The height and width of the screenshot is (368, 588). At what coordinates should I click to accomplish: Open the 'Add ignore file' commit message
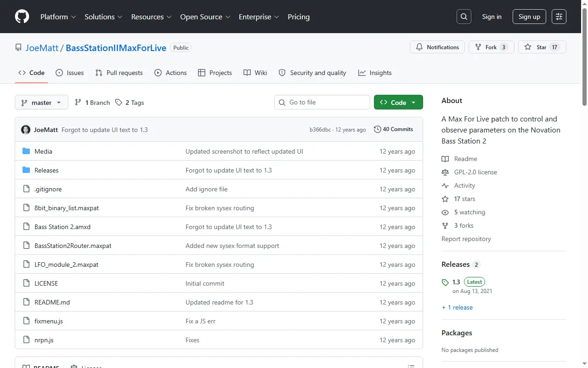[x=206, y=189]
